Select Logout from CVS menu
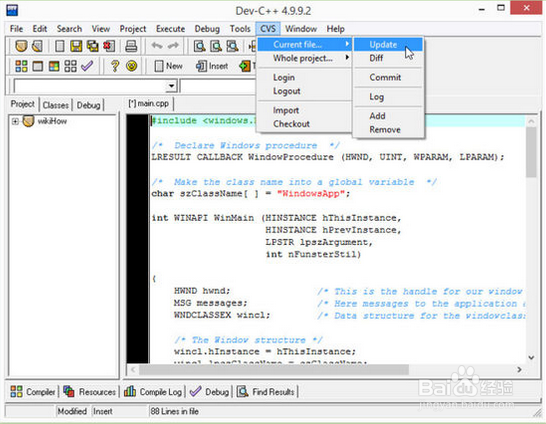The height and width of the screenshot is (424, 546). click(303, 91)
